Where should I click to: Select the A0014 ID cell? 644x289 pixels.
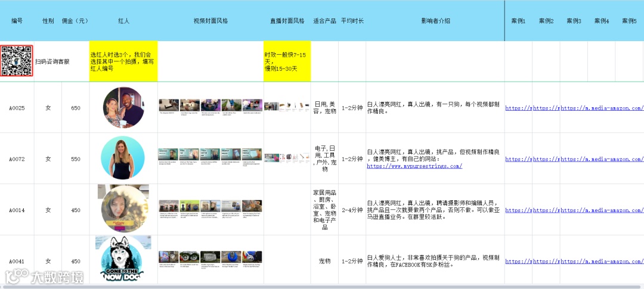click(x=17, y=210)
